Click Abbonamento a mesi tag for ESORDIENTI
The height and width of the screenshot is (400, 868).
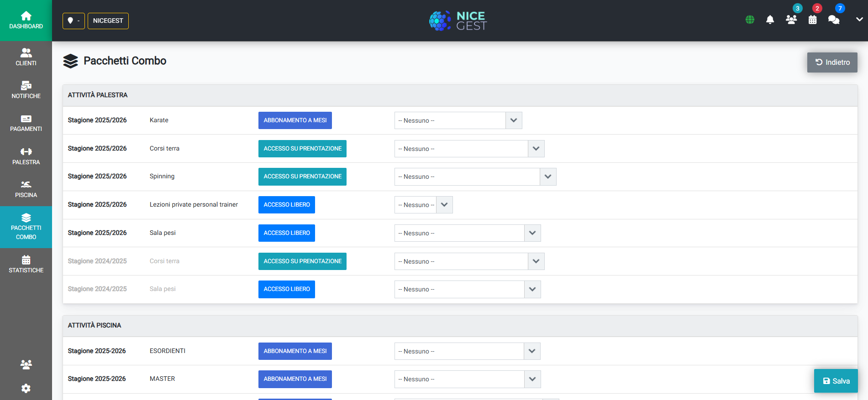pyautogui.click(x=295, y=351)
